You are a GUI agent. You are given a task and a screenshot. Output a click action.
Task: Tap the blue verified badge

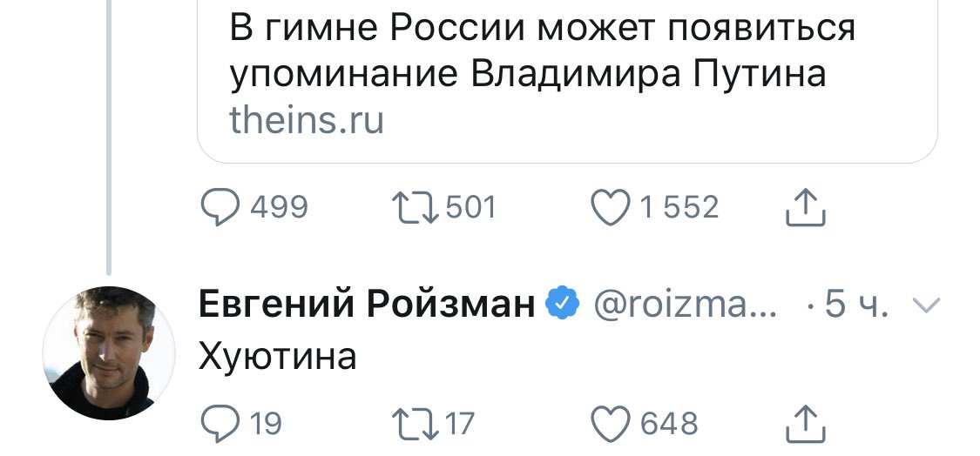click(x=563, y=304)
